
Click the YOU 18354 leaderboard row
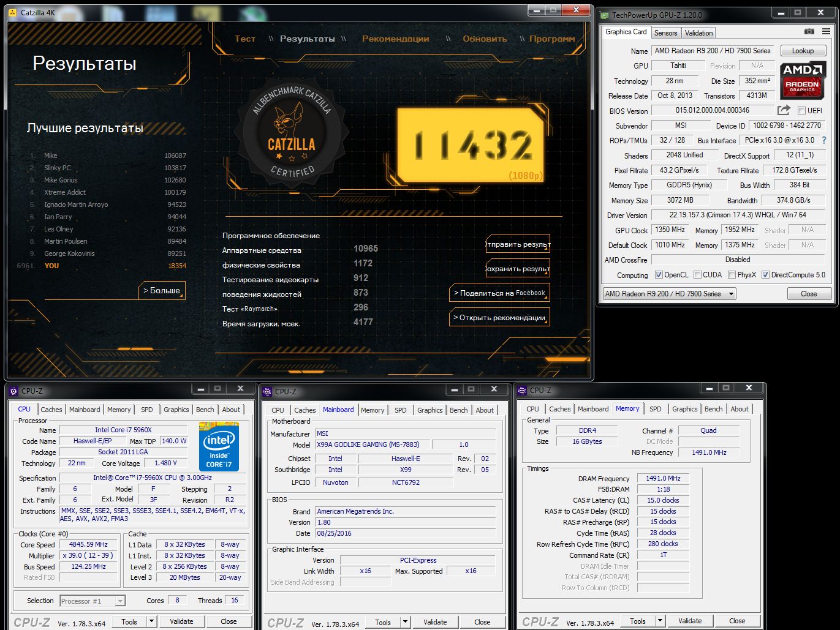pos(101,266)
